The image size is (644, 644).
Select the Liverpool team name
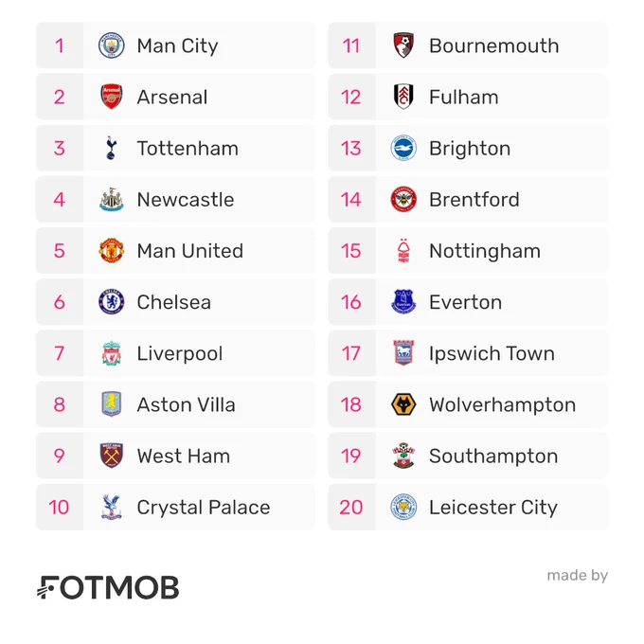(180, 353)
